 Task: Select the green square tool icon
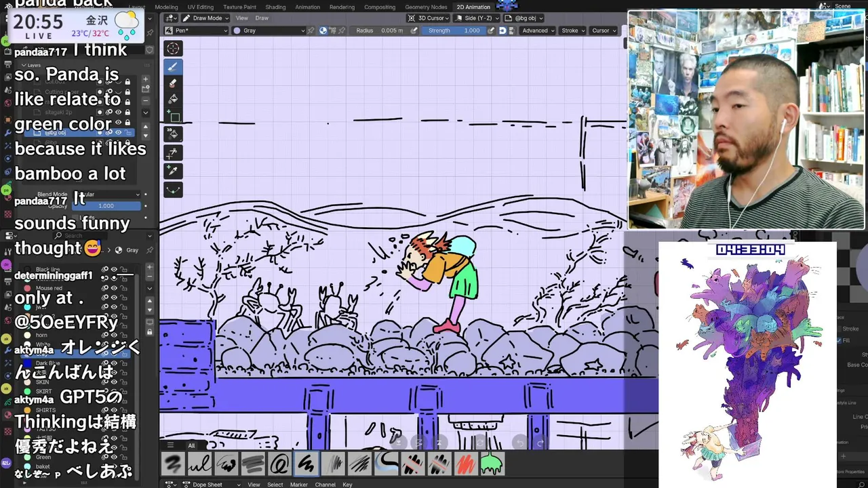[x=173, y=117]
